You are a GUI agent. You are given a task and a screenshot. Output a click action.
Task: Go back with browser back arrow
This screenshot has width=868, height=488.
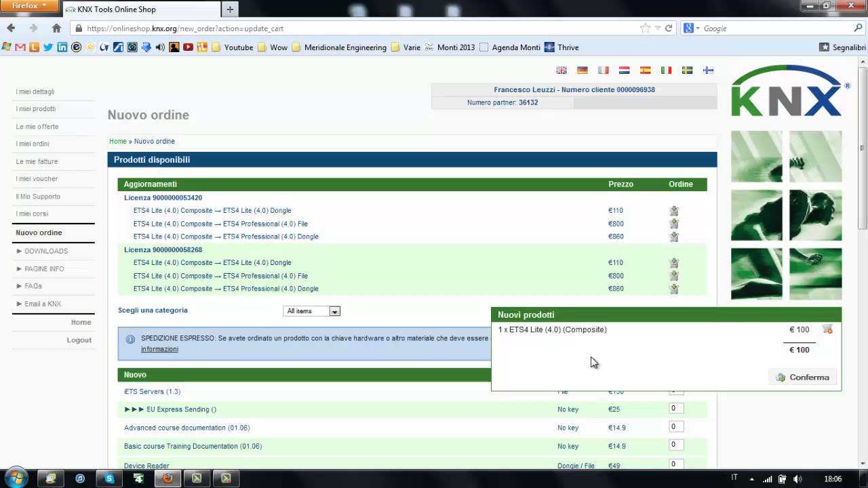11,28
